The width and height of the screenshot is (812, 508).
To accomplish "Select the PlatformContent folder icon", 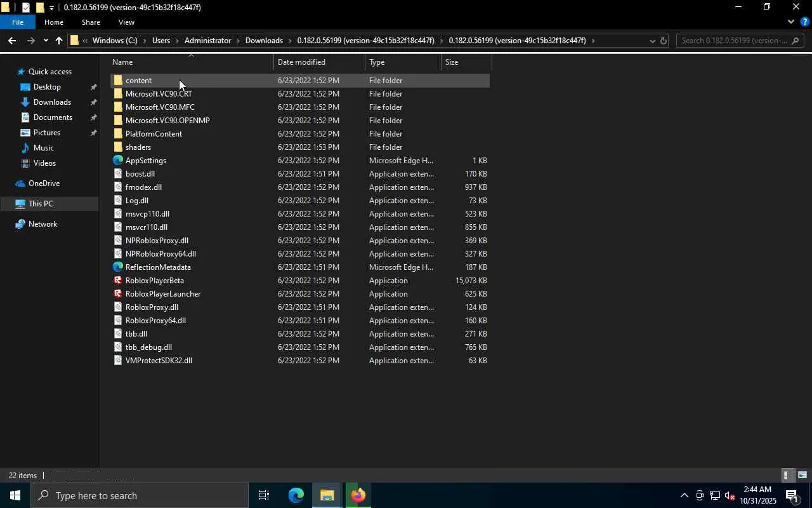I will (118, 134).
